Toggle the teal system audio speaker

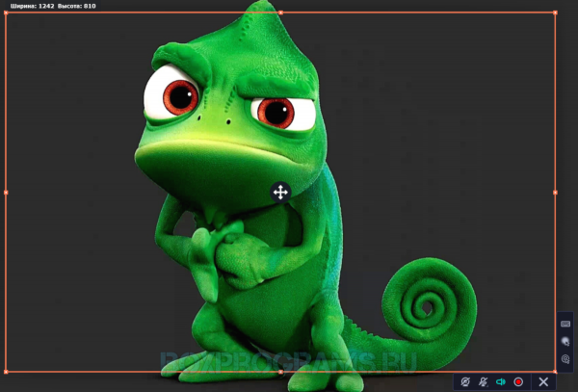click(501, 381)
